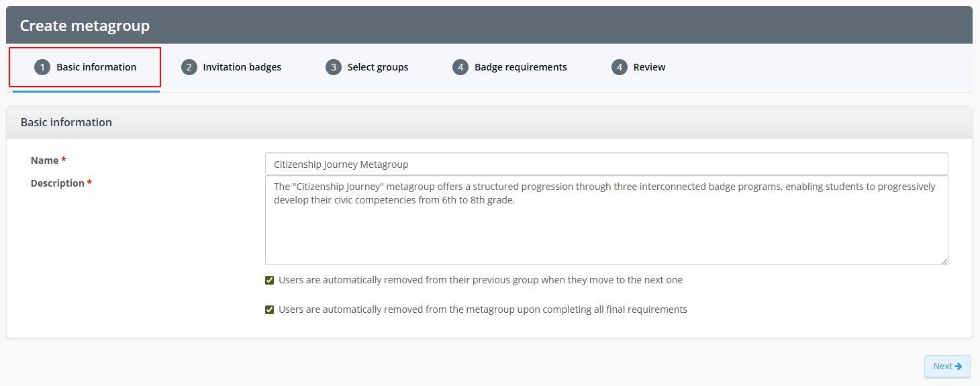Go to the Badge requirements tab
The width and height of the screenshot is (980, 386).
click(x=520, y=67)
